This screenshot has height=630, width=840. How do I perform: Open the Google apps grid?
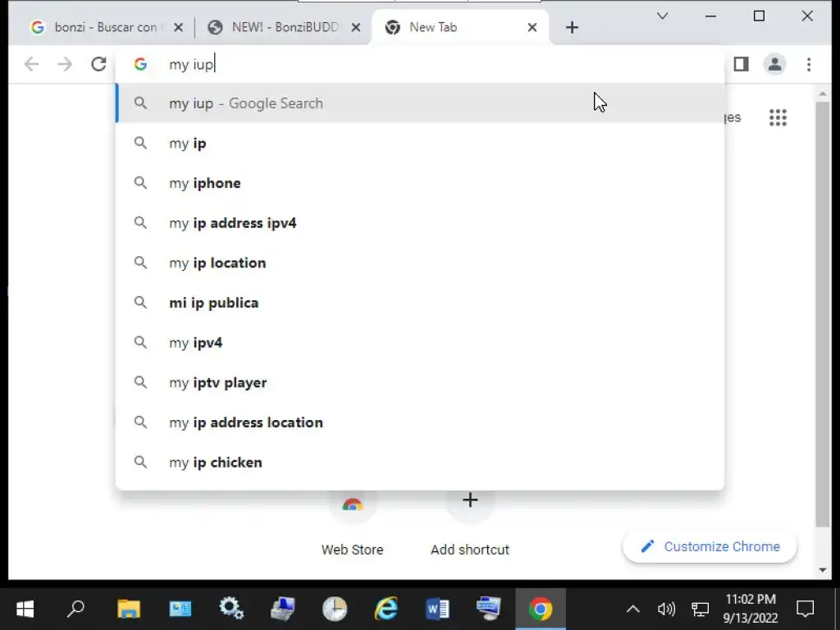778,117
